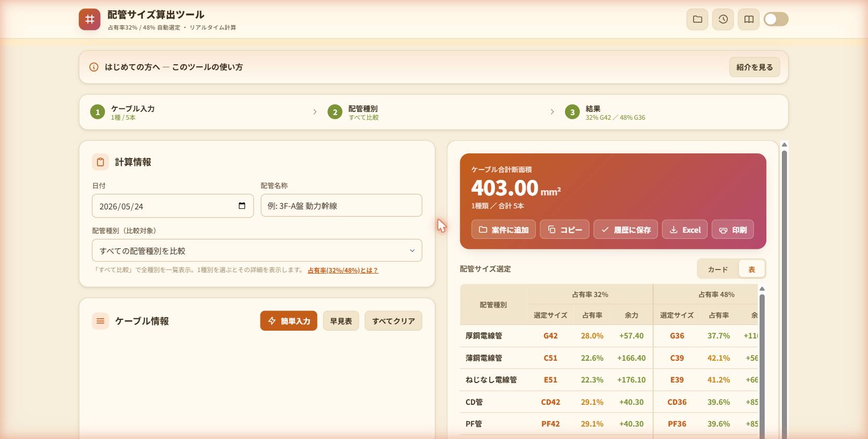Click the コピー button
This screenshot has height=439, width=868.
pyautogui.click(x=564, y=230)
